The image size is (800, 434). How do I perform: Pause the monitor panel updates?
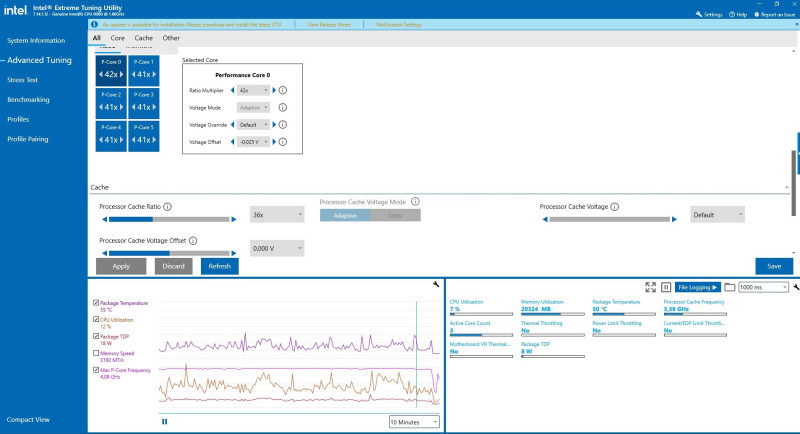666,287
